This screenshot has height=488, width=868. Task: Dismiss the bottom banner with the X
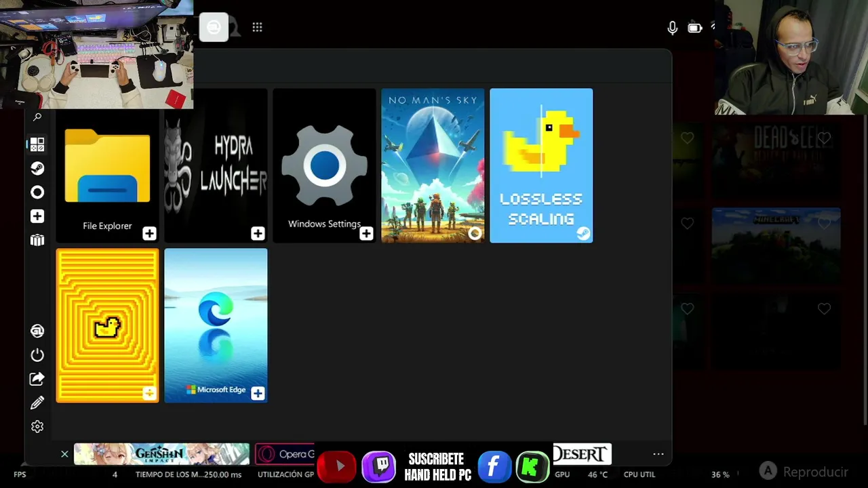tap(64, 454)
